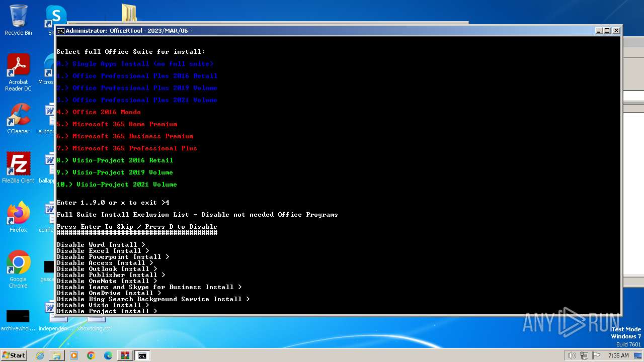This screenshot has width=644, height=362.
Task: Launch CCleaner from the desktop
Action: 18,119
